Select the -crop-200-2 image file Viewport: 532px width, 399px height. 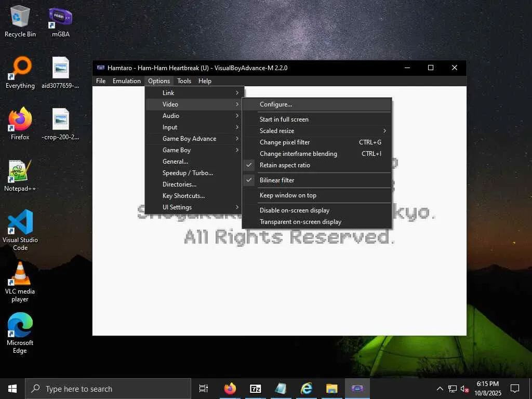(60, 124)
